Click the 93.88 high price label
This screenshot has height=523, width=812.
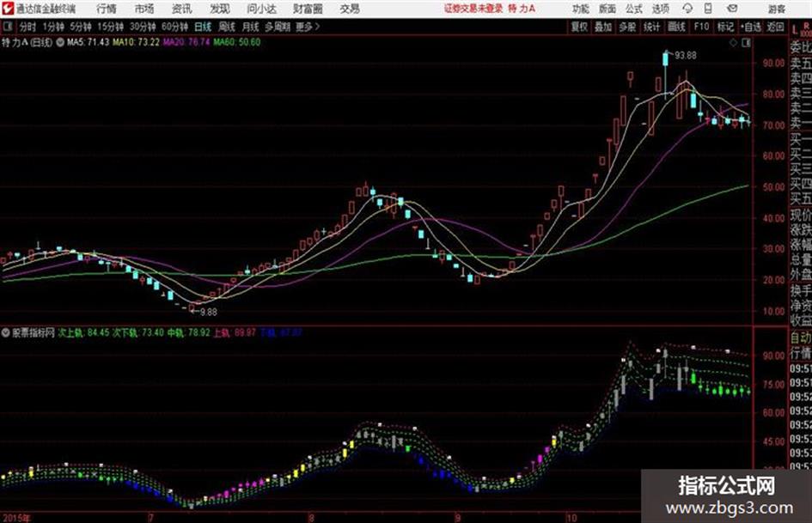(685, 56)
